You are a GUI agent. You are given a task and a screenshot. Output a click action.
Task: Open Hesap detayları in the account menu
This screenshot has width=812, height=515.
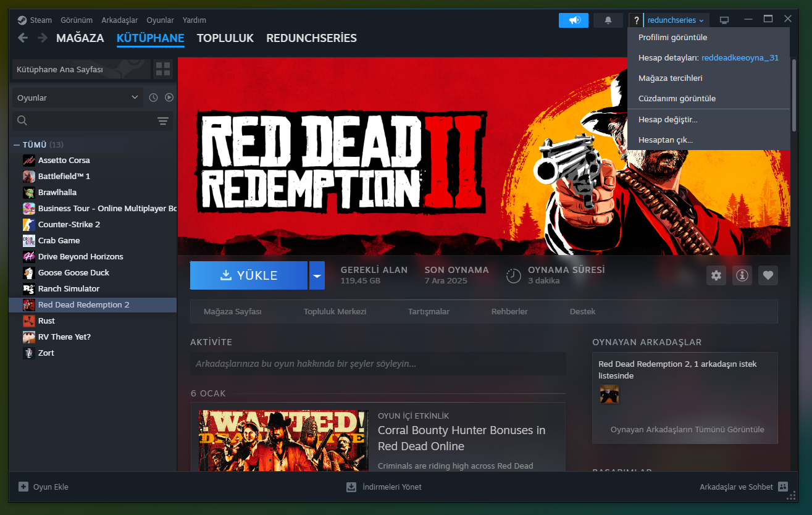[x=708, y=57]
